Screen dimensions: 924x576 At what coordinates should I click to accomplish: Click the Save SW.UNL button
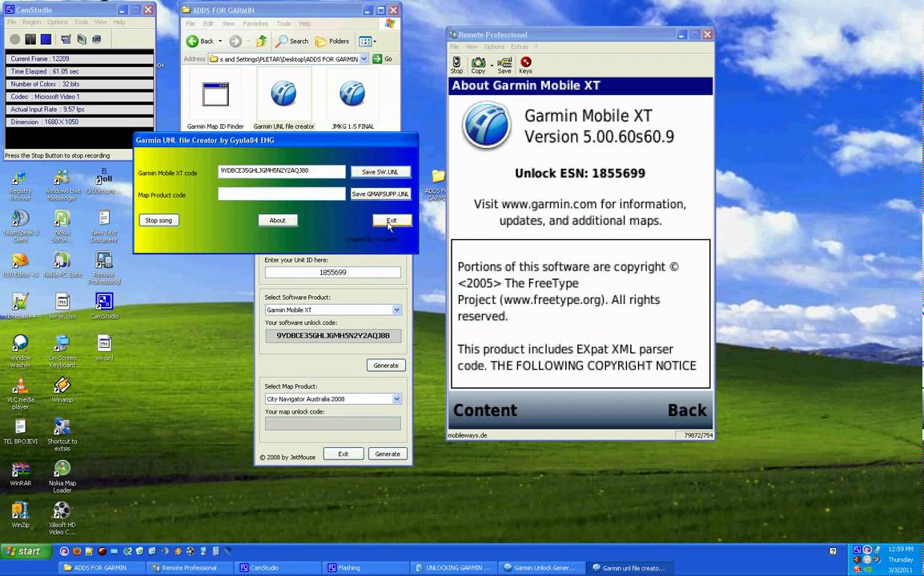click(380, 172)
